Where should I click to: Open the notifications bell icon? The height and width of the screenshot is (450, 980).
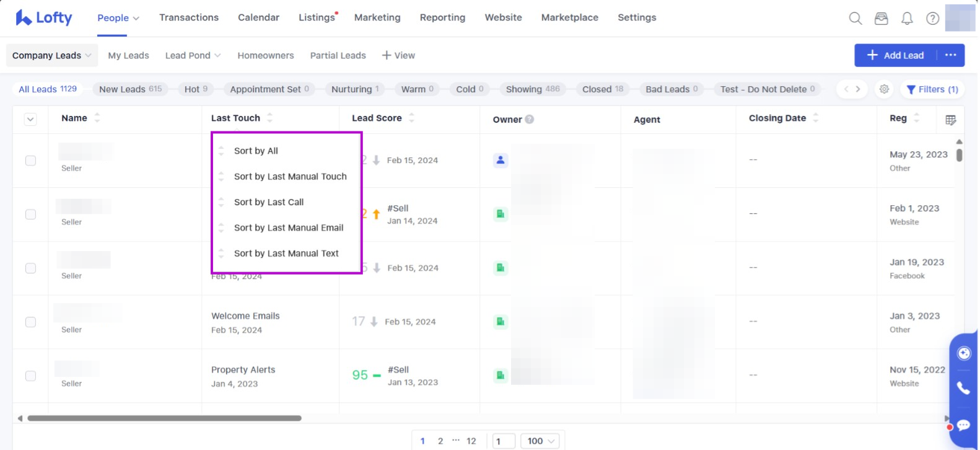click(x=907, y=19)
